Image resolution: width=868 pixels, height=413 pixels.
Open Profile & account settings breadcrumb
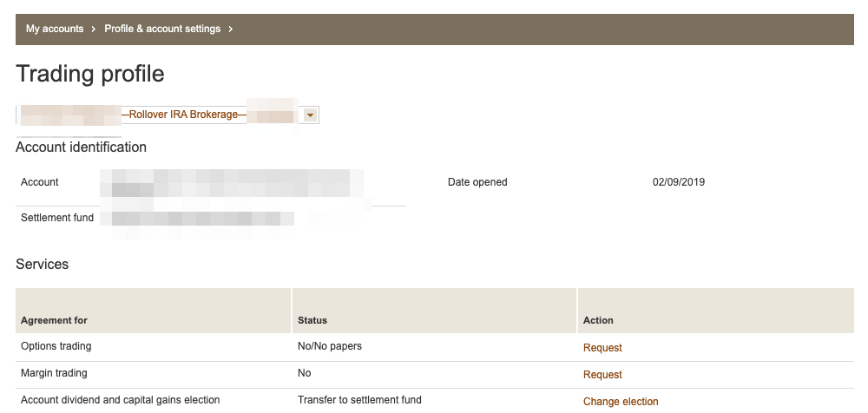click(x=162, y=29)
